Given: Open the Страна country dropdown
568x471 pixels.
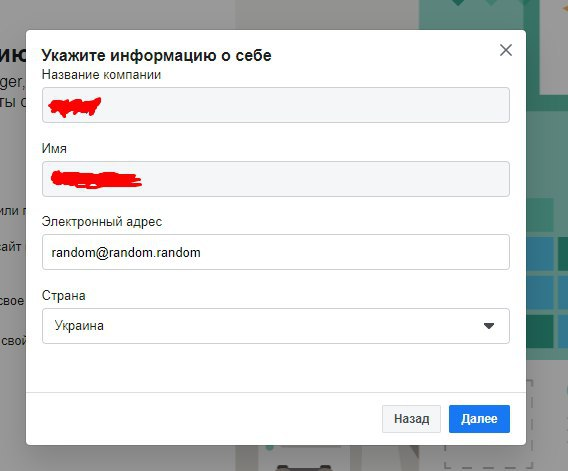Looking at the screenshot, I should (276, 326).
